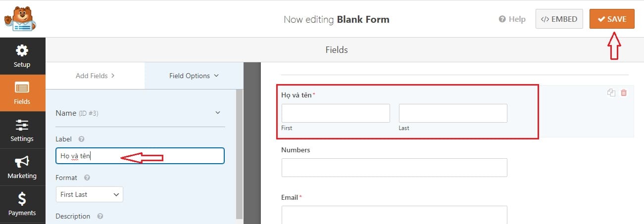Open the Setup panel
Screen dimensions: 644x224
[22, 56]
